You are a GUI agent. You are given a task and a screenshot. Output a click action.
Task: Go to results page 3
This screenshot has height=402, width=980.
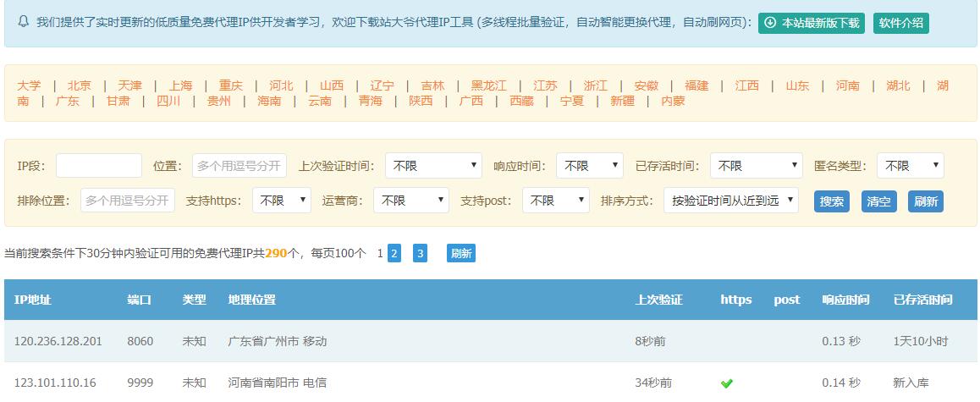(420, 253)
